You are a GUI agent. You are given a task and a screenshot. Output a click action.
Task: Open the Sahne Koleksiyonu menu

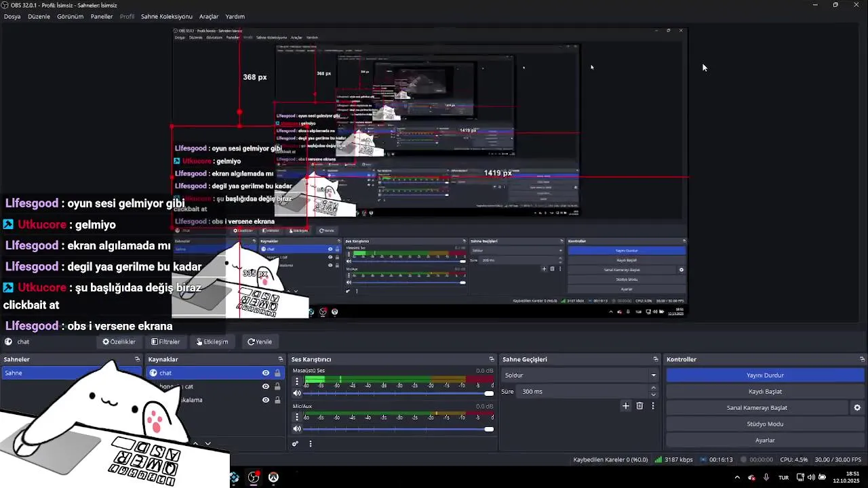pyautogui.click(x=167, y=16)
